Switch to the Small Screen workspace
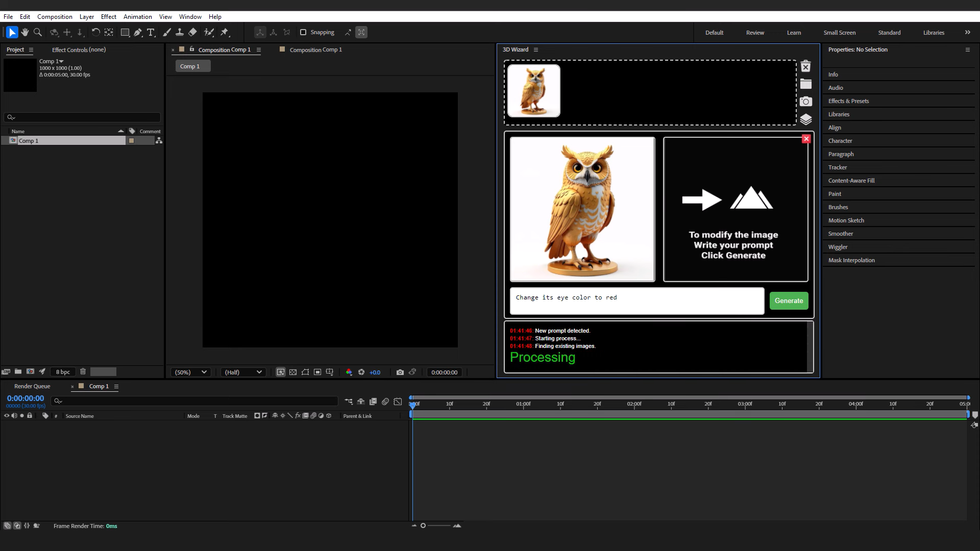The image size is (980, 551). [x=839, y=32]
